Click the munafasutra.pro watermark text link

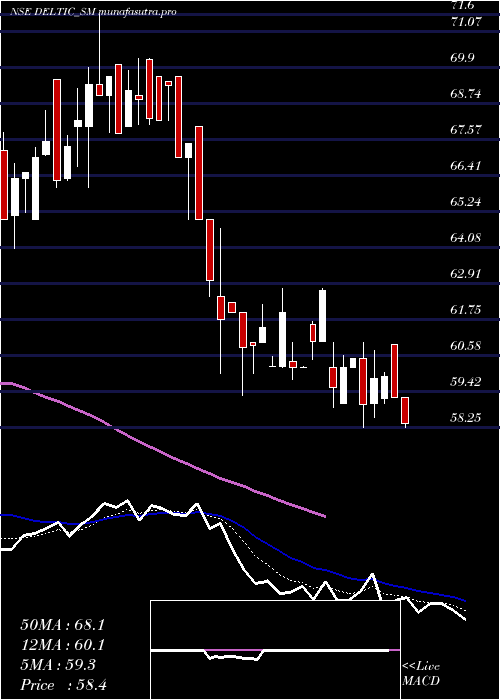137,12
